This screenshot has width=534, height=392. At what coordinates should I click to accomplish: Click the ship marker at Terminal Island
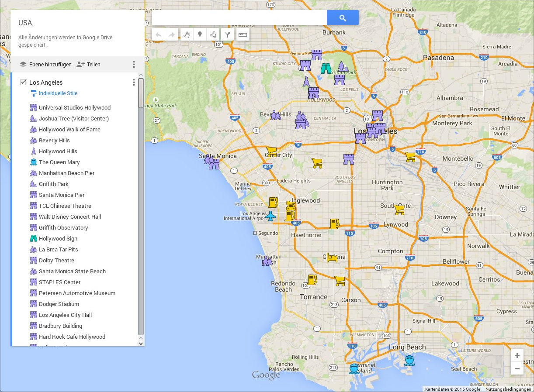[354, 369]
